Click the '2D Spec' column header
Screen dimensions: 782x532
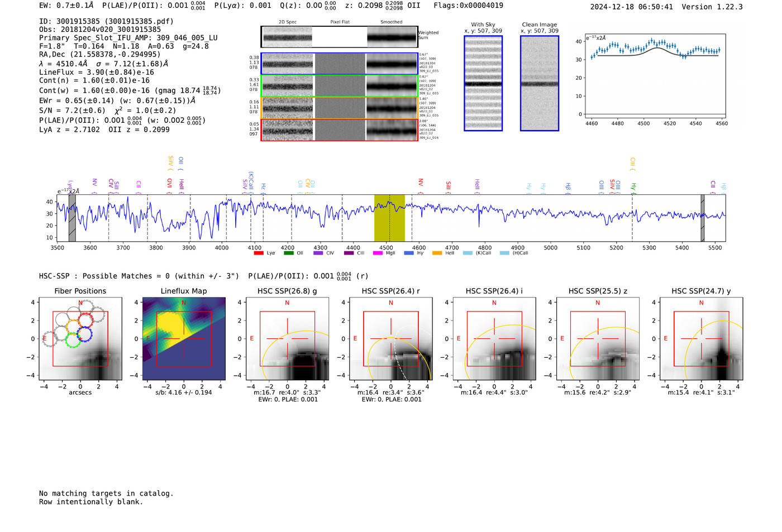[x=288, y=22]
